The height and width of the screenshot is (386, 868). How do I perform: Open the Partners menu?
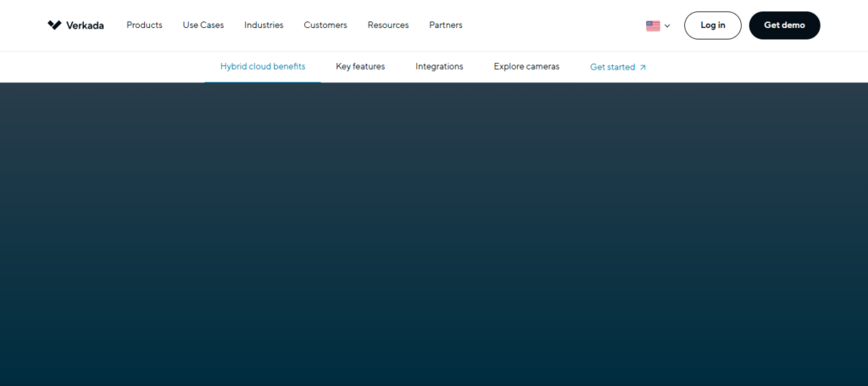tap(446, 25)
